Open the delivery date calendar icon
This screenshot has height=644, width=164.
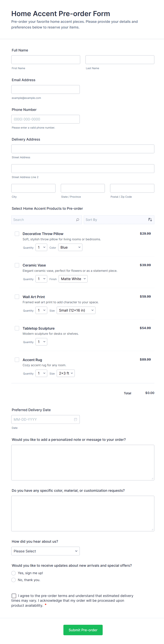tap(75, 419)
